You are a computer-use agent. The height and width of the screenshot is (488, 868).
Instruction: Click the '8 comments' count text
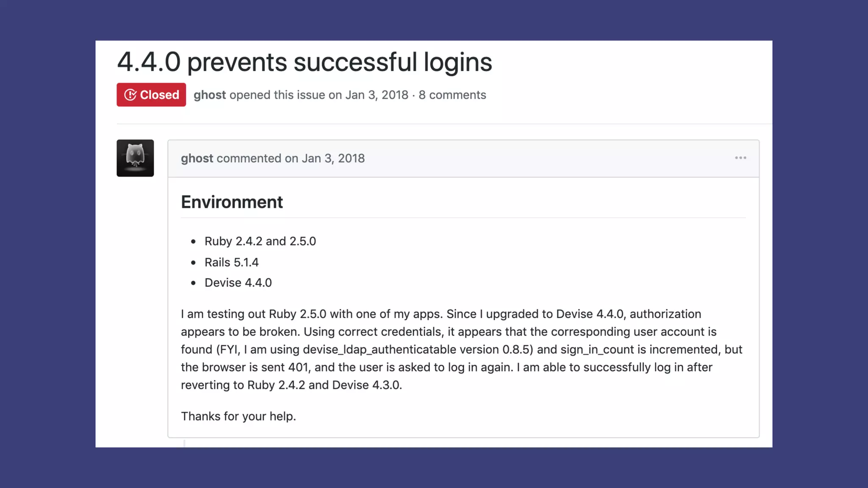[x=452, y=95]
